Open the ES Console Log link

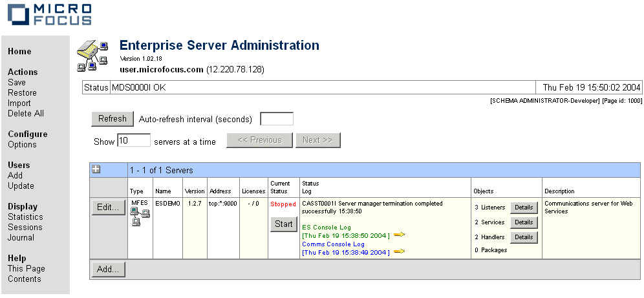point(327,227)
